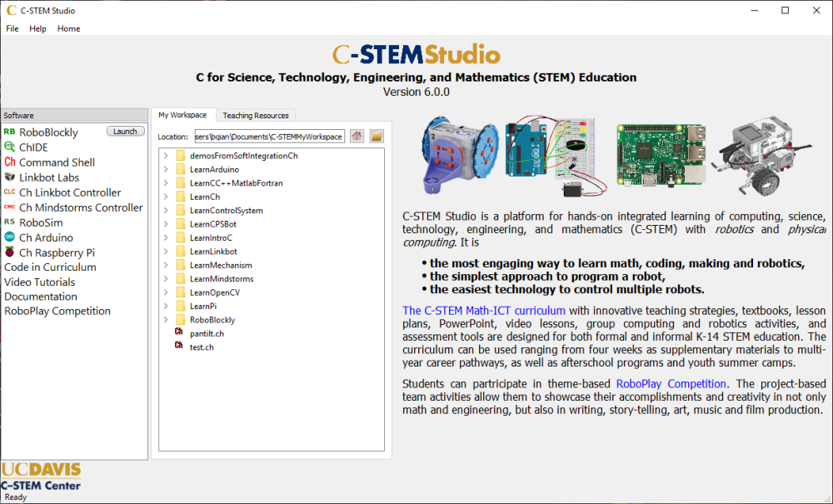Click the browse folder icon beside Location field
The width and height of the screenshot is (833, 504).
377,136
